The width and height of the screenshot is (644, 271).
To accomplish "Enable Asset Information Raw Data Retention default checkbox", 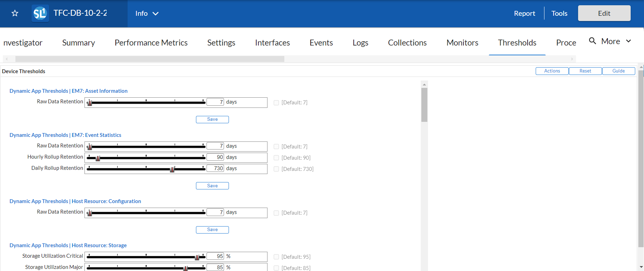I will pos(276,103).
